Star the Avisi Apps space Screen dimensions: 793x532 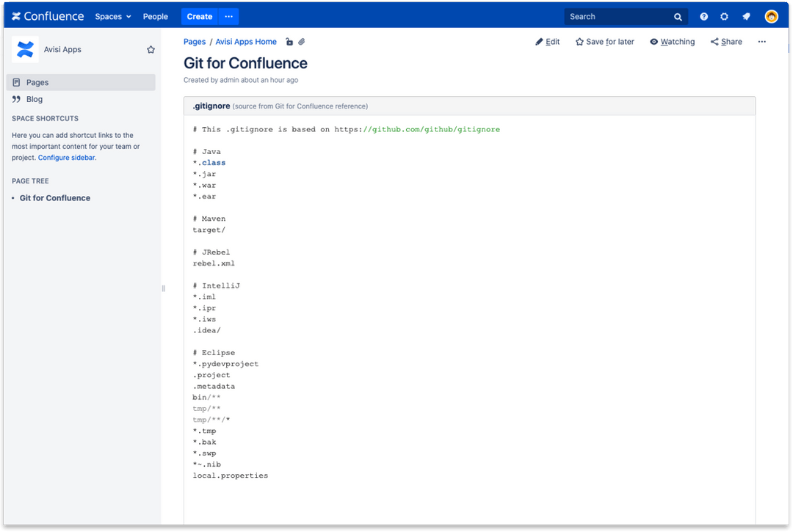coord(151,49)
